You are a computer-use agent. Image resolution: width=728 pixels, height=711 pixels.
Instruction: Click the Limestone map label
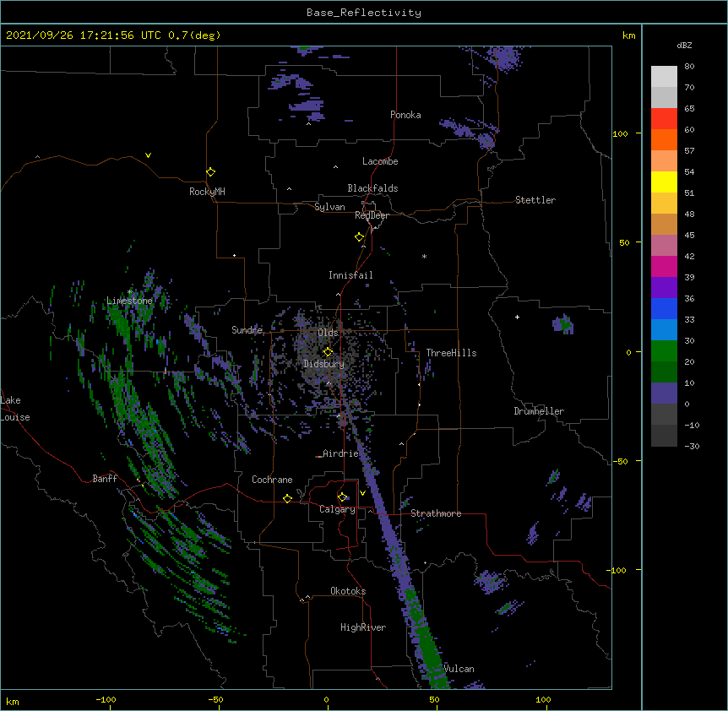coord(129,301)
